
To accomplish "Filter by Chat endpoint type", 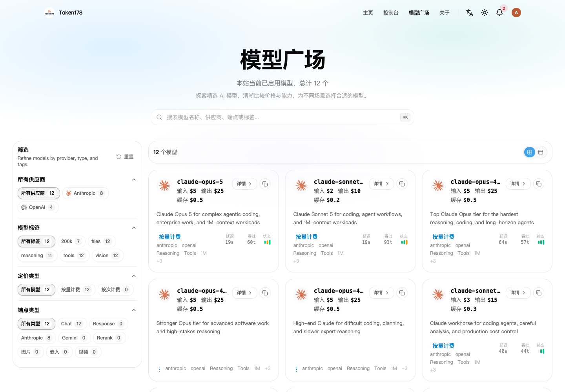I will click(72, 324).
